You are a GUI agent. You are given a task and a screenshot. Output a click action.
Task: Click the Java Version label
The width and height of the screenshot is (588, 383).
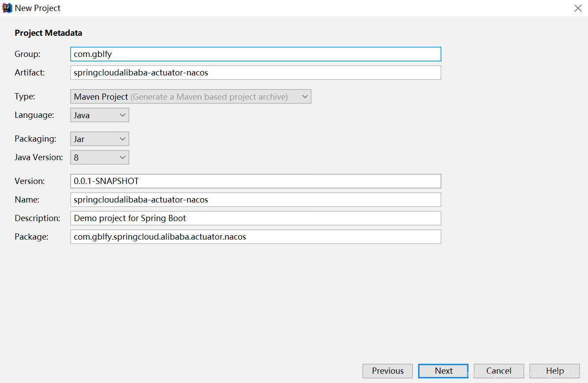click(x=39, y=157)
